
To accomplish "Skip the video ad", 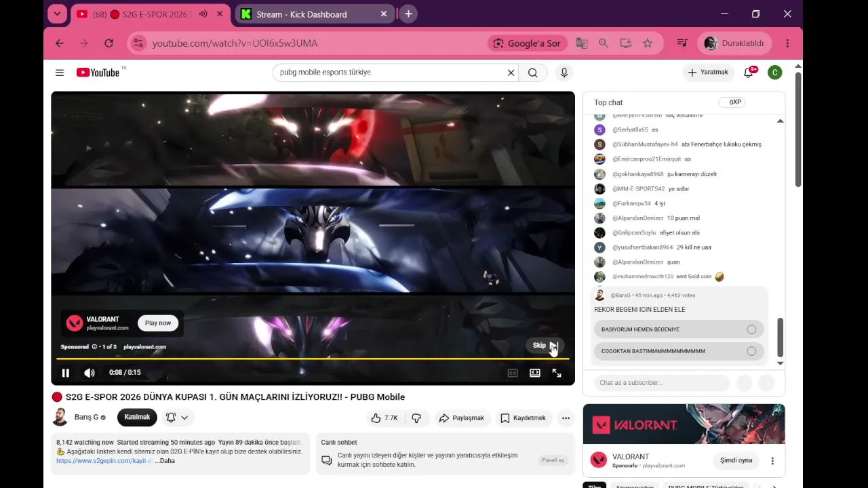I will [543, 346].
